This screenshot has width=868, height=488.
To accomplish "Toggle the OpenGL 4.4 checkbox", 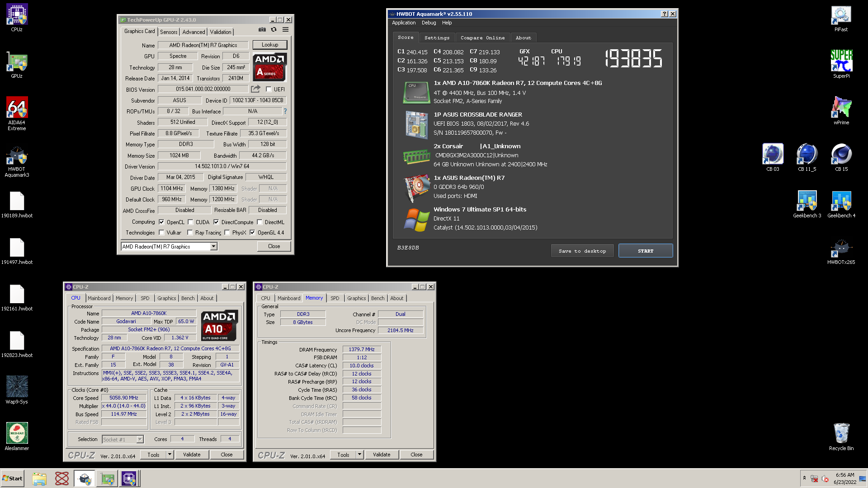I will (252, 233).
